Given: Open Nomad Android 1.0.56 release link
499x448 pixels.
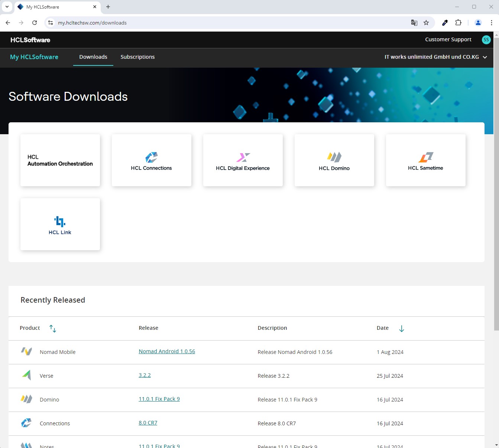Looking at the screenshot, I should click(x=167, y=351).
